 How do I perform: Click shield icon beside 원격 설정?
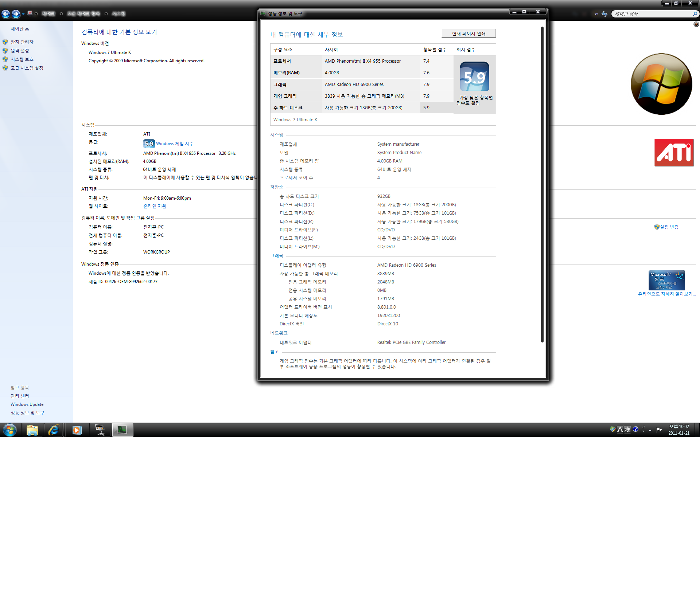pos(5,51)
